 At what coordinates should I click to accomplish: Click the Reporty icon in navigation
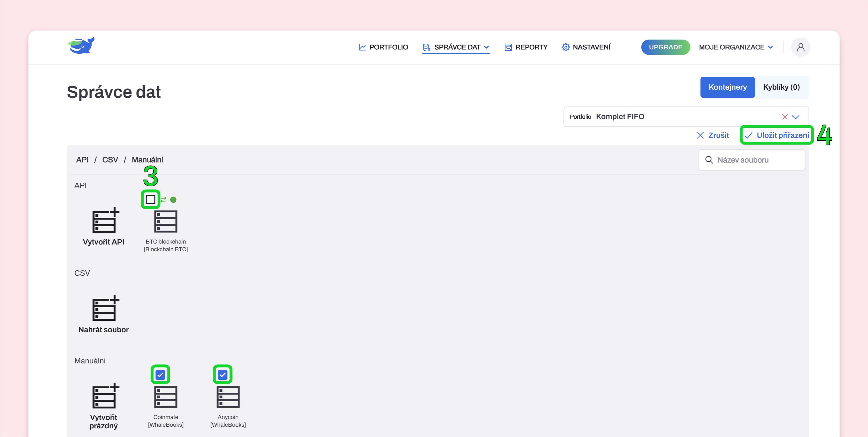coord(508,47)
